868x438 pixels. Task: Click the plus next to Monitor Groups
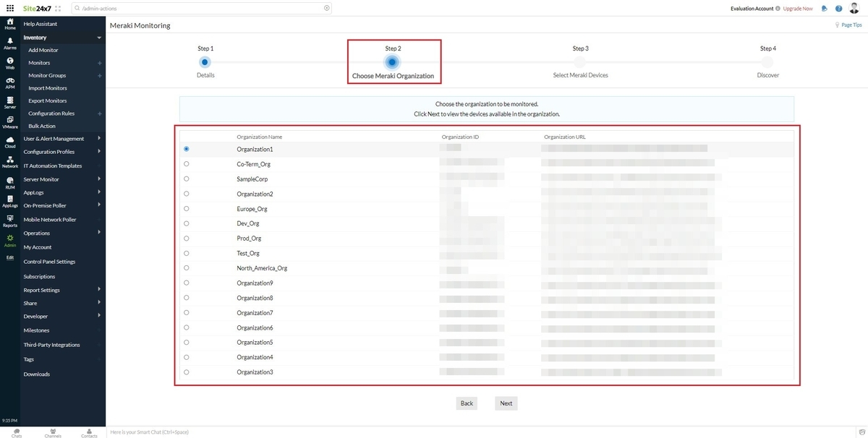point(99,75)
